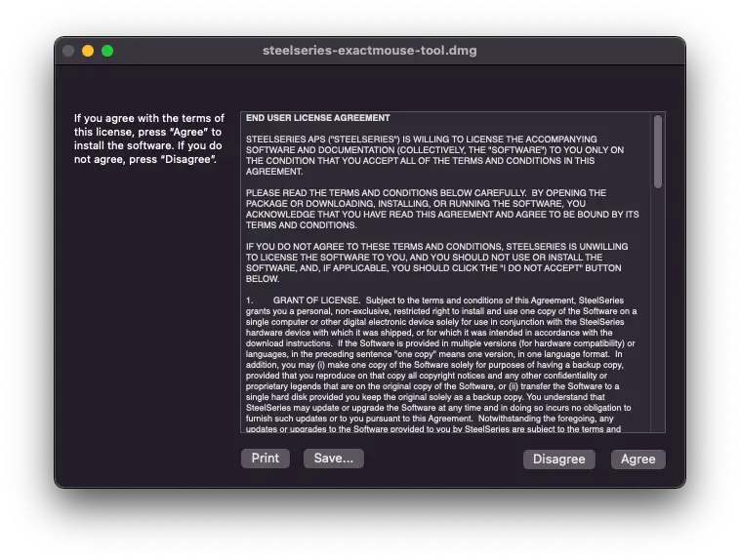Click the END USER LICENSE AGREEMENT heading
Image resolution: width=740 pixels, height=560 pixels.
pyautogui.click(x=317, y=118)
